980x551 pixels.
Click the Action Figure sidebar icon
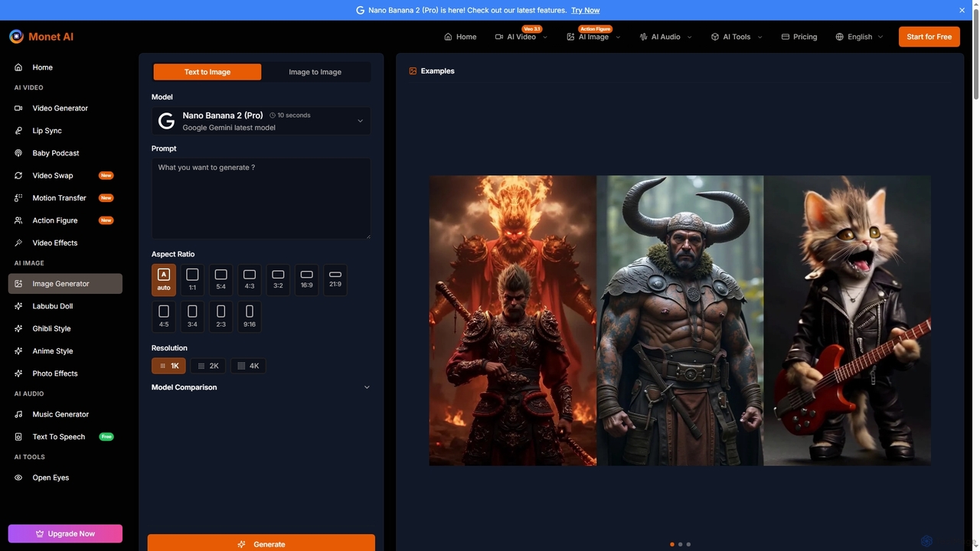tap(18, 220)
